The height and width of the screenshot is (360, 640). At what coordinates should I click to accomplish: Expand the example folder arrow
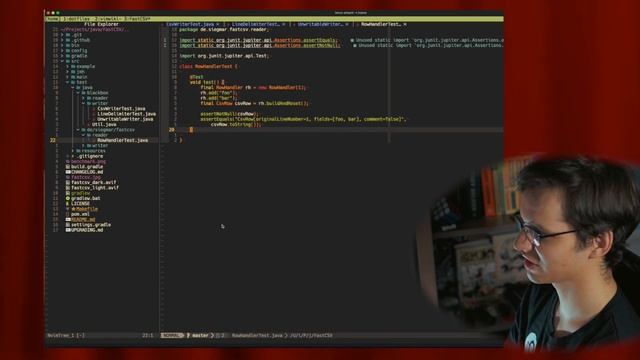(68, 67)
